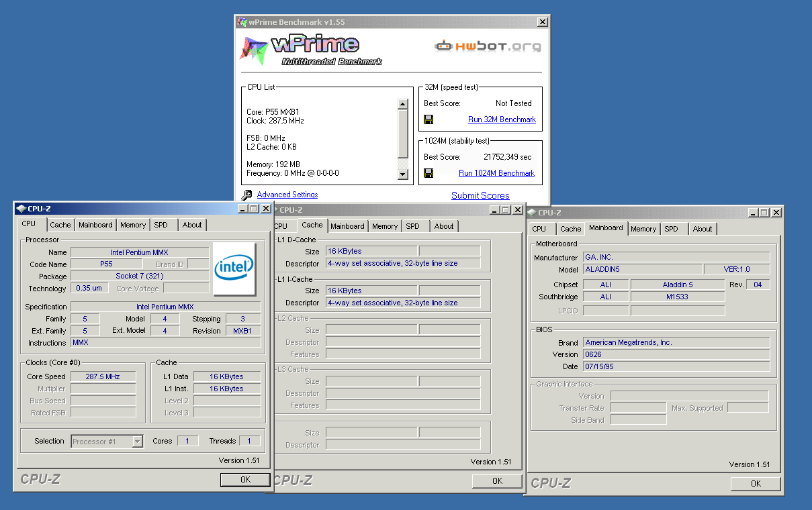Image resolution: width=812 pixels, height=510 pixels.
Task: Click the save icon under 1024M stability test
Action: click(x=428, y=173)
